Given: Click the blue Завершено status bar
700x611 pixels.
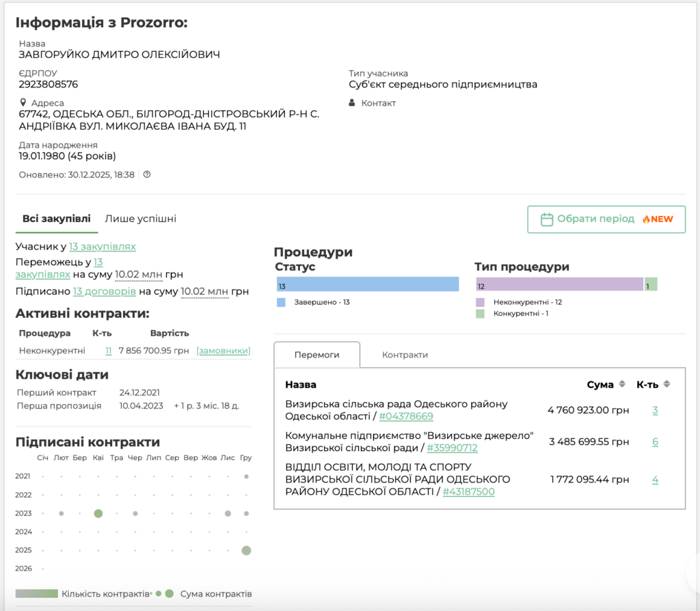Looking at the screenshot, I should click(368, 284).
